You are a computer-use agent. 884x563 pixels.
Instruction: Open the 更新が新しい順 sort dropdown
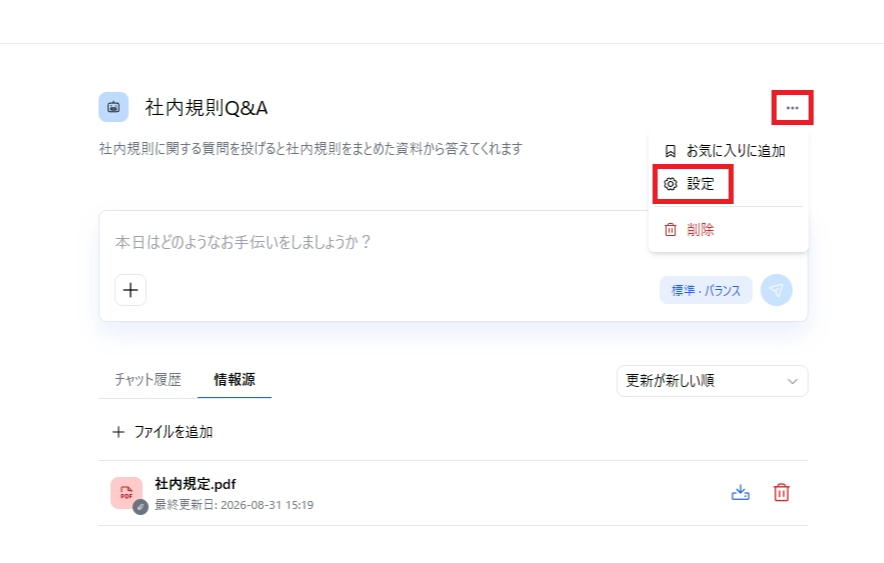[x=712, y=381]
